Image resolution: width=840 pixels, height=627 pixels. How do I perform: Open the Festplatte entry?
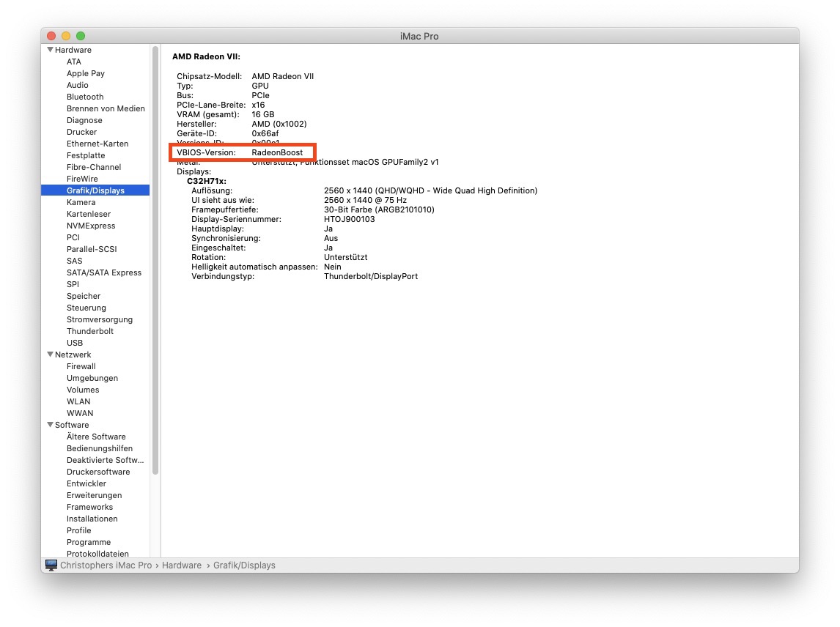tap(86, 155)
